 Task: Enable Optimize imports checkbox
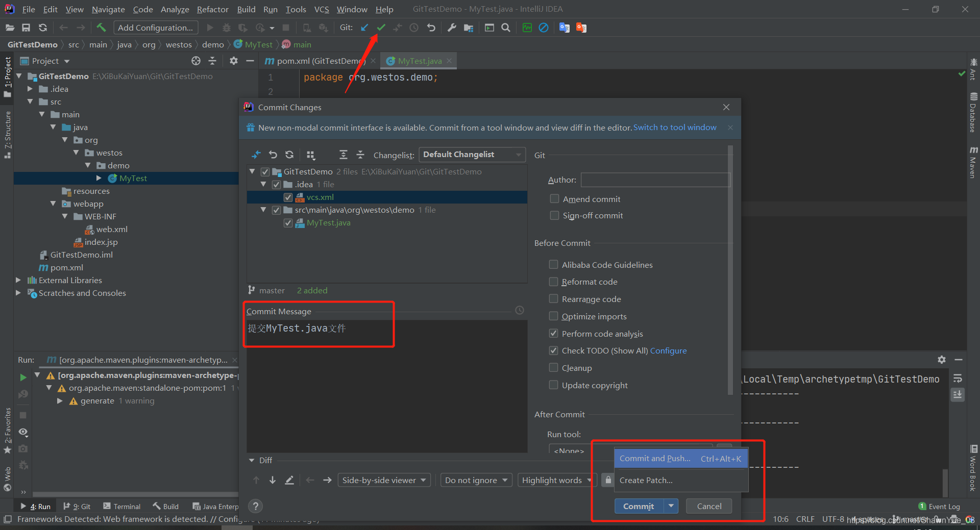pos(553,316)
